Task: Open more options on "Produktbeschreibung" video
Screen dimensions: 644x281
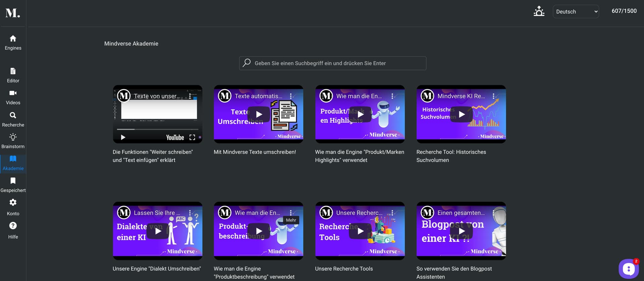Action: (x=291, y=213)
